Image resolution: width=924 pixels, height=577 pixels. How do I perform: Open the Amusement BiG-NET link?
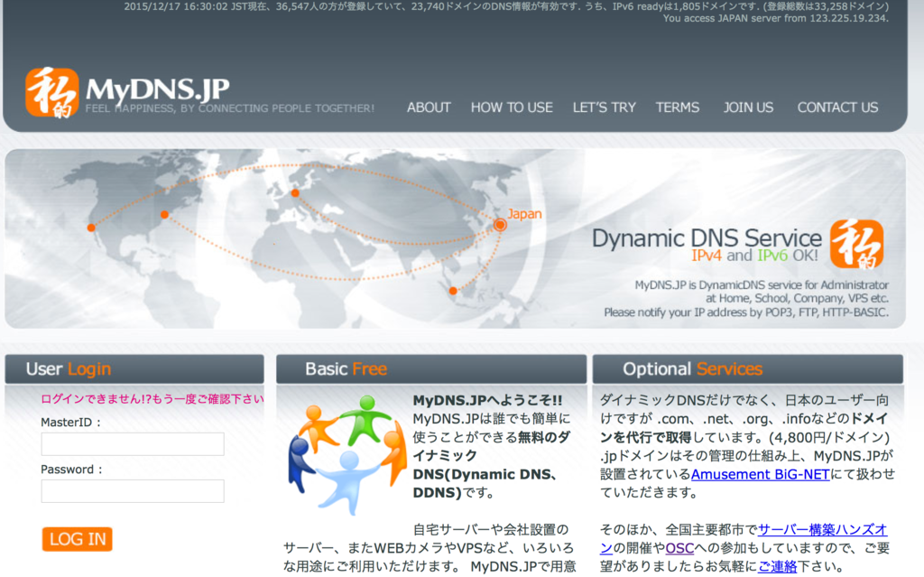pos(760,474)
